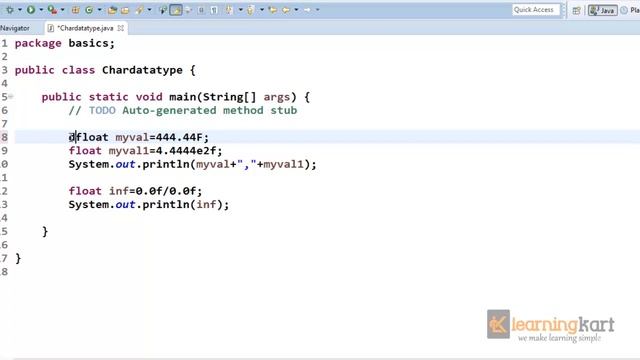Click the Debug bug icon in toolbar
This screenshot has height=360, width=640.
click(9, 9)
